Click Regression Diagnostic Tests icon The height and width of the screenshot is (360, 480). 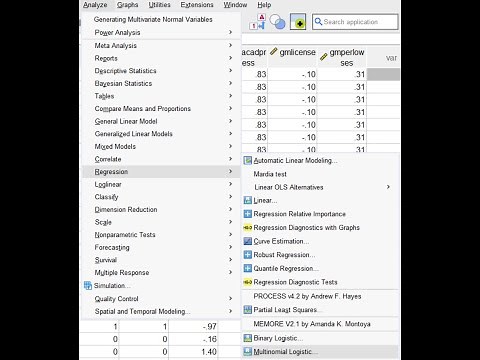[247, 282]
